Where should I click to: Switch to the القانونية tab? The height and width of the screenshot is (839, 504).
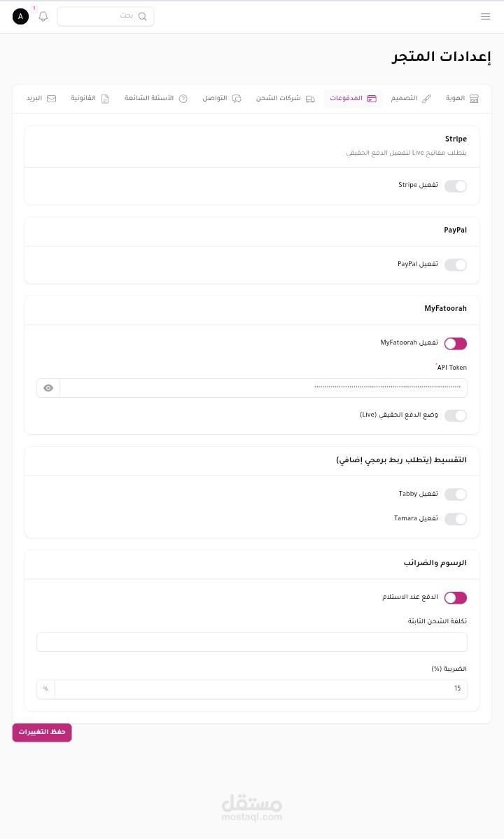pos(90,99)
